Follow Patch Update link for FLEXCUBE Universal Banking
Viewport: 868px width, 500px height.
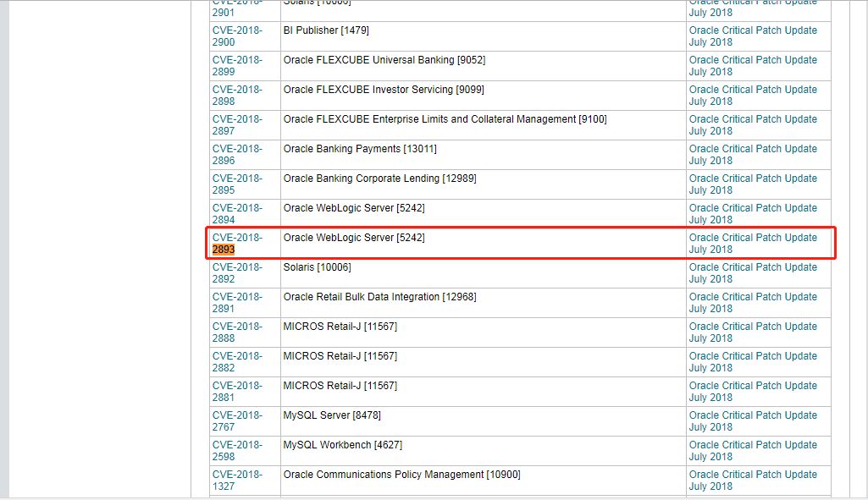click(x=753, y=66)
